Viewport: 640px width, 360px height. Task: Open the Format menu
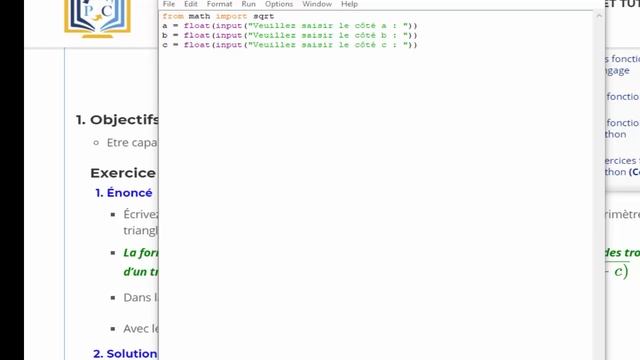(219, 4)
